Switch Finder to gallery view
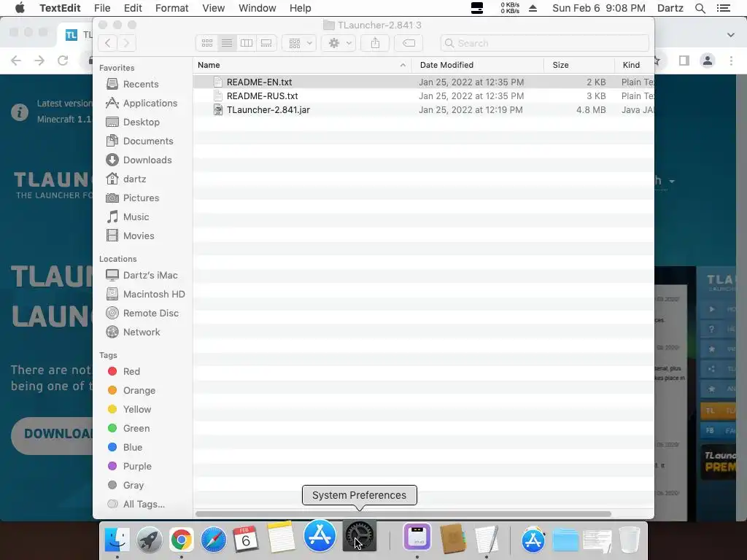 click(266, 43)
